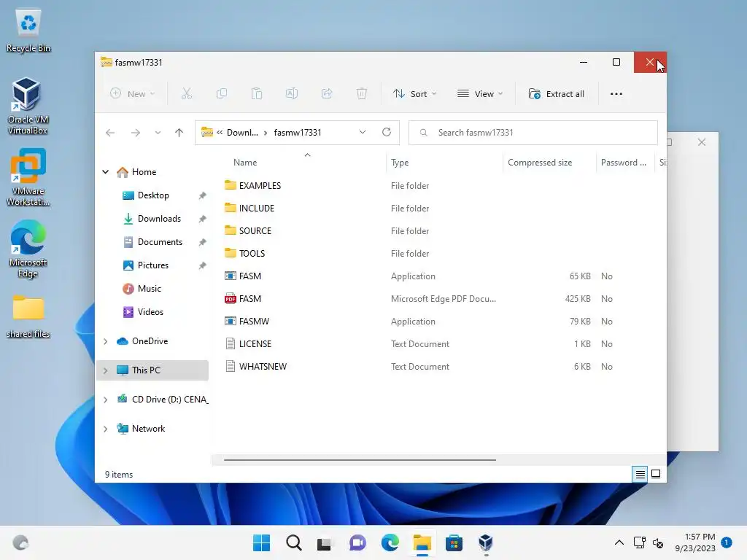Open Task View on the taskbar
The height and width of the screenshot is (560, 747).
pyautogui.click(x=325, y=542)
